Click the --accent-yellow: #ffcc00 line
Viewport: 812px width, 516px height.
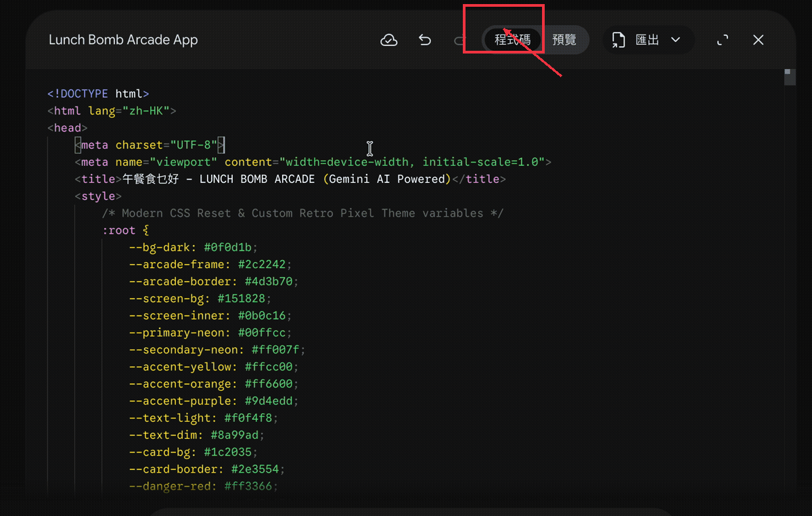[214, 367]
